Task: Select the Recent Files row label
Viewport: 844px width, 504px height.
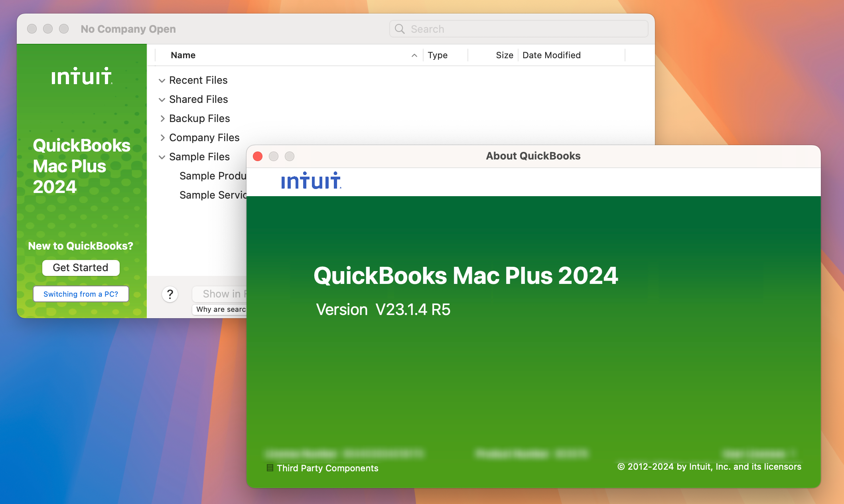Action: (198, 80)
